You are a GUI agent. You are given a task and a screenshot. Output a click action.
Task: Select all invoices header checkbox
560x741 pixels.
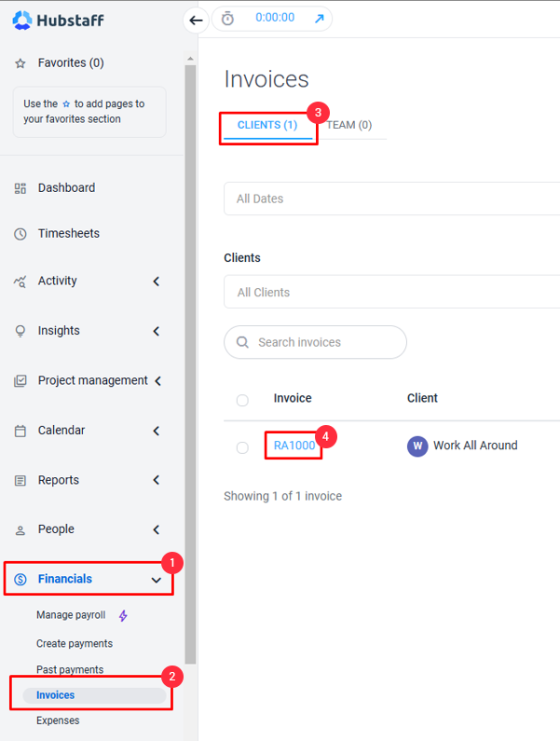[x=242, y=400]
